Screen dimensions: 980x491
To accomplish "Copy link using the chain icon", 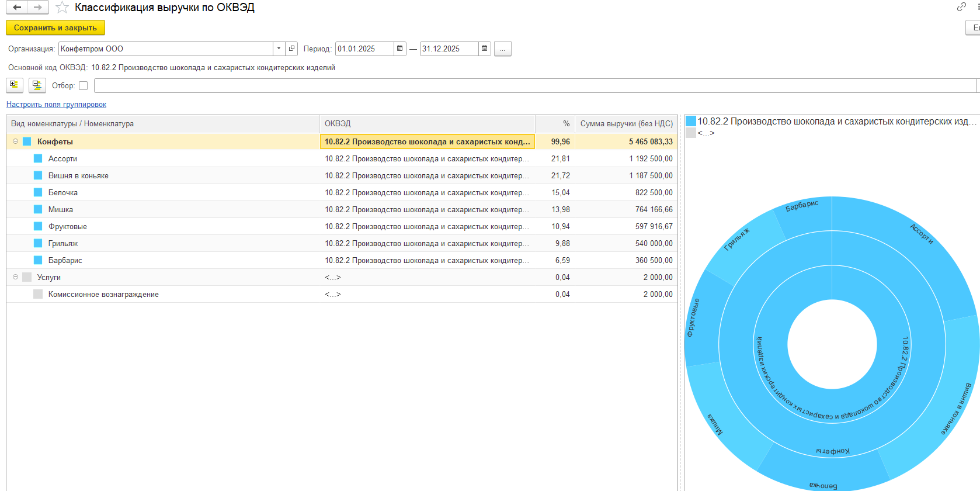I will pyautogui.click(x=961, y=7).
